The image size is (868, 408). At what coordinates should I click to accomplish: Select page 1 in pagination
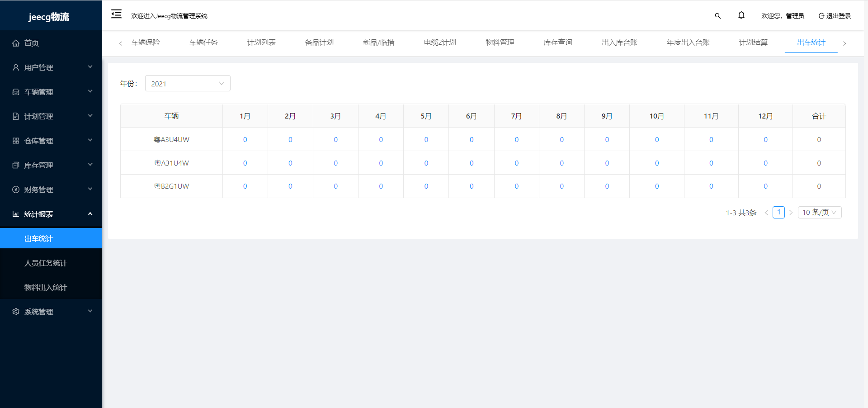click(778, 213)
